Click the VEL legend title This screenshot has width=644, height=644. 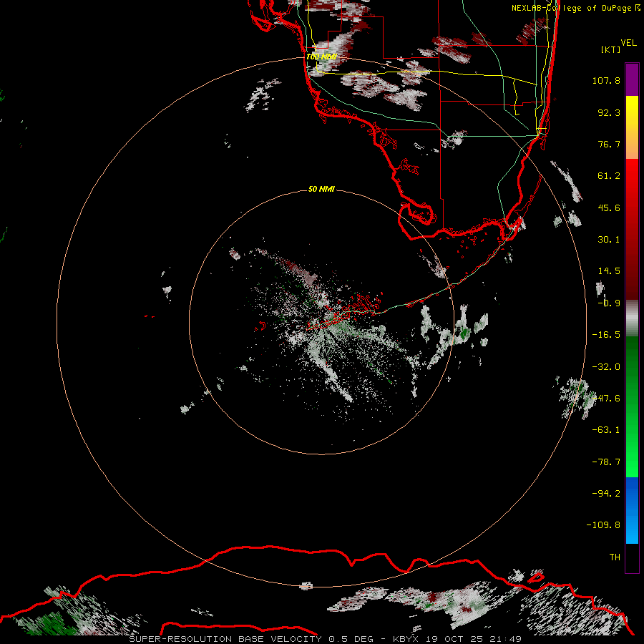(x=628, y=43)
